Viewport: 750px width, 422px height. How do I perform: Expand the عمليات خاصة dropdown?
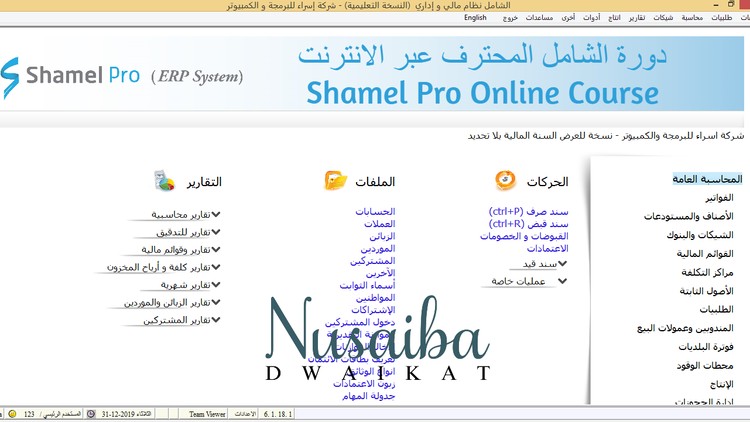562,281
